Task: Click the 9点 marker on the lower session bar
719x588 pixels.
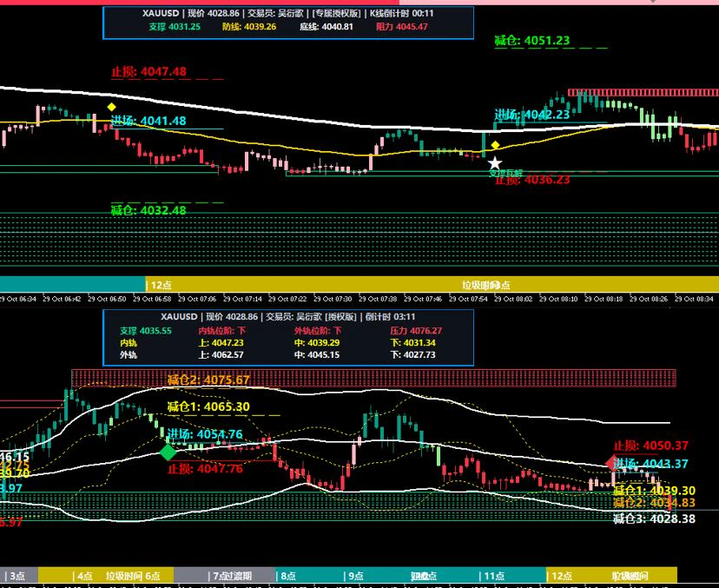Action: click(x=356, y=576)
